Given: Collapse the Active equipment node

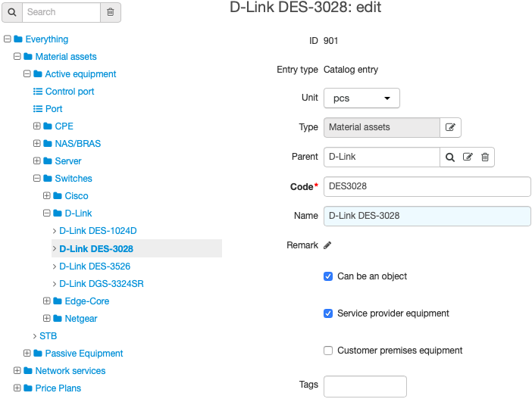Looking at the screenshot, I should [x=27, y=73].
